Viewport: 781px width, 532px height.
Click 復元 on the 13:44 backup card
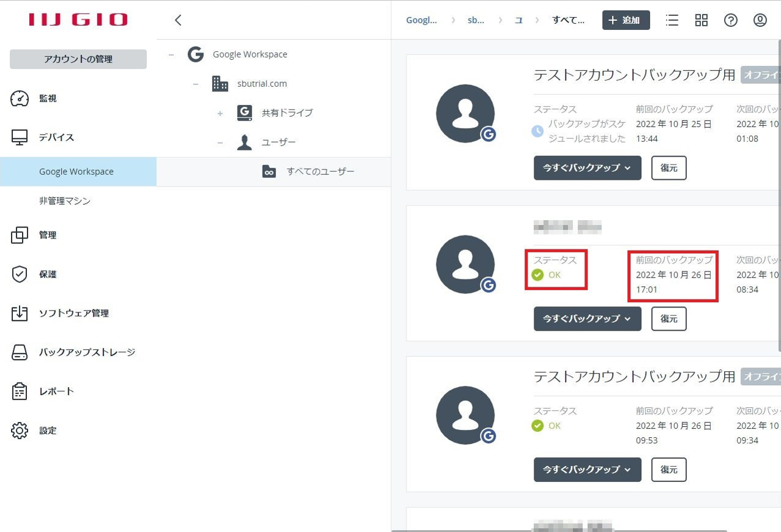click(x=669, y=168)
